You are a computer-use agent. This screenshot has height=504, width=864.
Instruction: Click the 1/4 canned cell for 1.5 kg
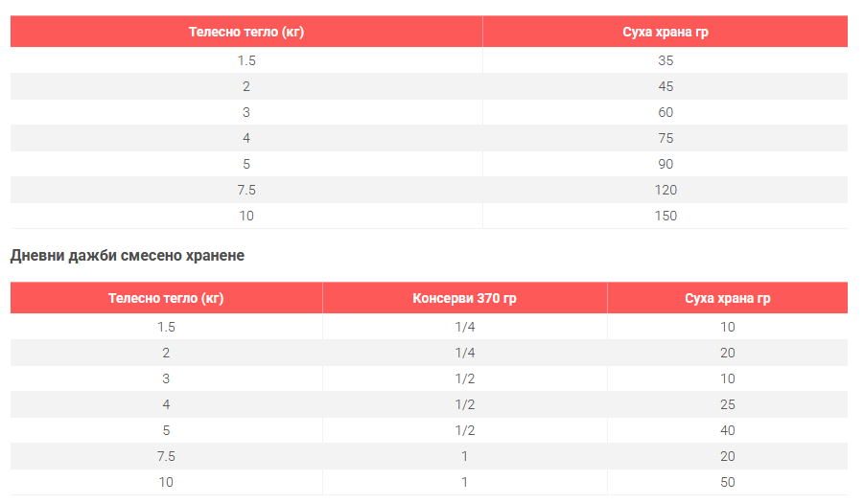(x=464, y=327)
